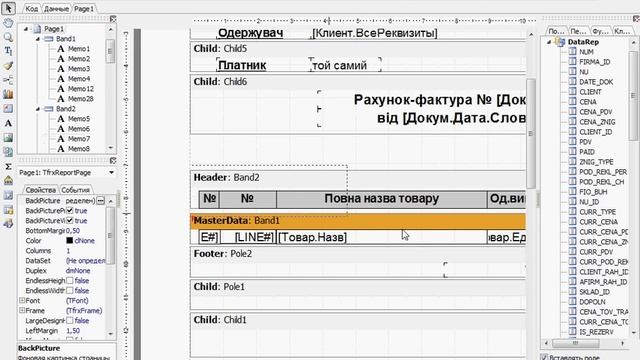Click the Insert Band tool
The height and width of the screenshot is (360, 640).
point(8,80)
